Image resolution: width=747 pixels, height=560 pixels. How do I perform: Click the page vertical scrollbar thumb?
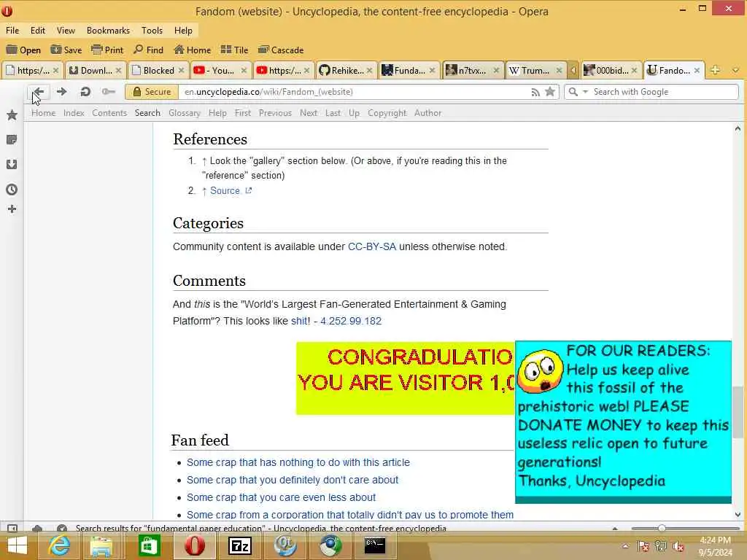click(x=738, y=413)
